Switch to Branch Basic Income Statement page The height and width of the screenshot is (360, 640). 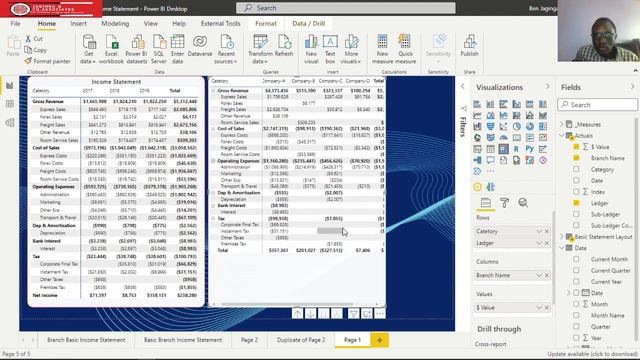point(86,340)
